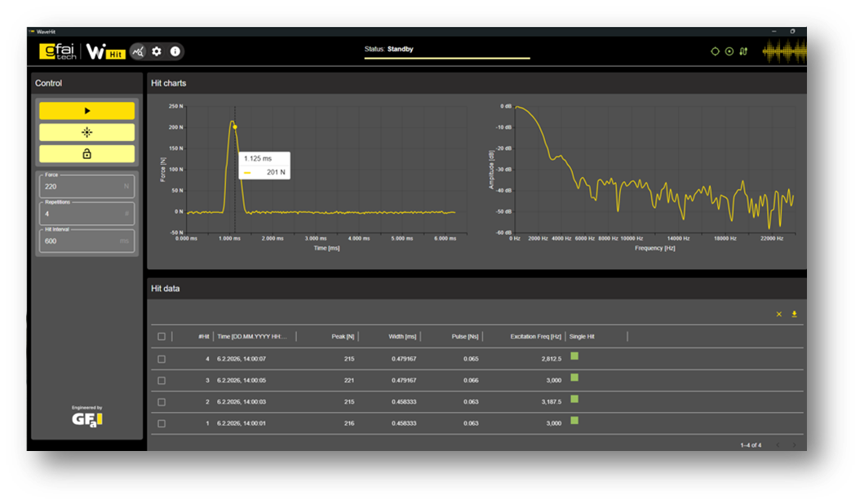Click the circle-dot status indicator icon

(729, 51)
